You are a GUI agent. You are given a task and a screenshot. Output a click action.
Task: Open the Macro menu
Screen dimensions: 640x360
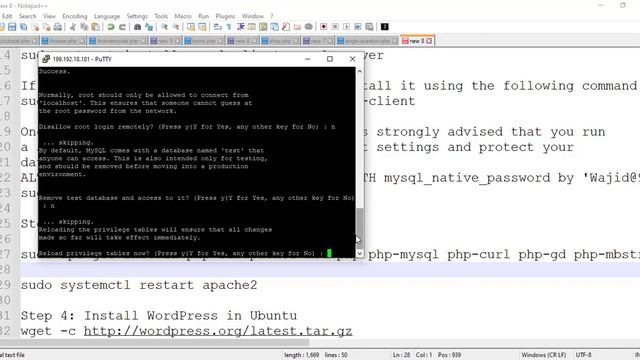point(183,16)
